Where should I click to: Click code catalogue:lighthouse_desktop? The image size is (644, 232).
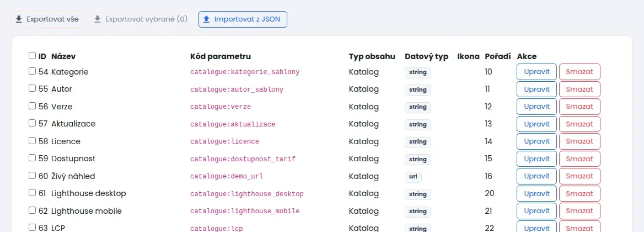247,194
